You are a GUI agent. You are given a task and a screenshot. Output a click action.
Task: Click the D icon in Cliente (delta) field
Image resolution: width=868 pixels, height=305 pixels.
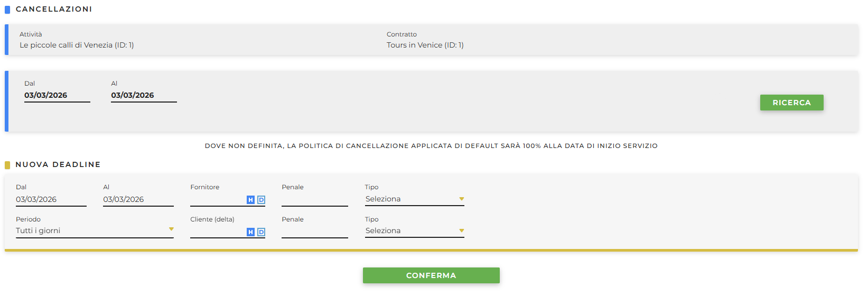[261, 232]
